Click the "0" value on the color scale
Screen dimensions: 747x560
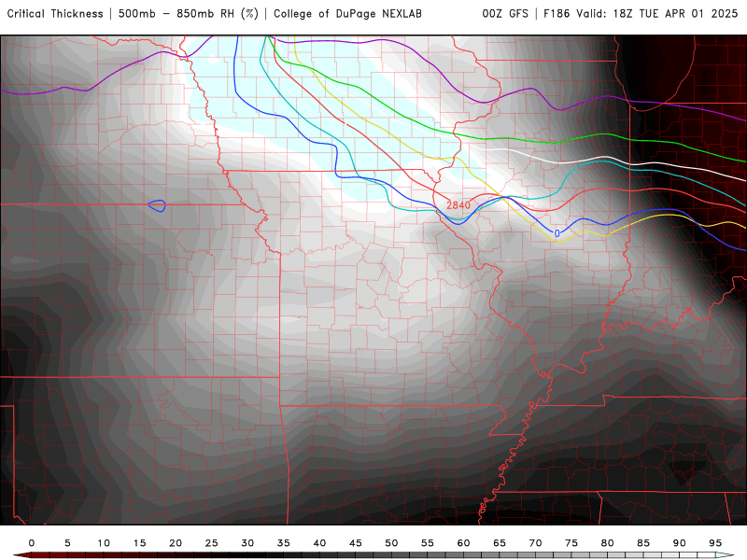click(32, 543)
